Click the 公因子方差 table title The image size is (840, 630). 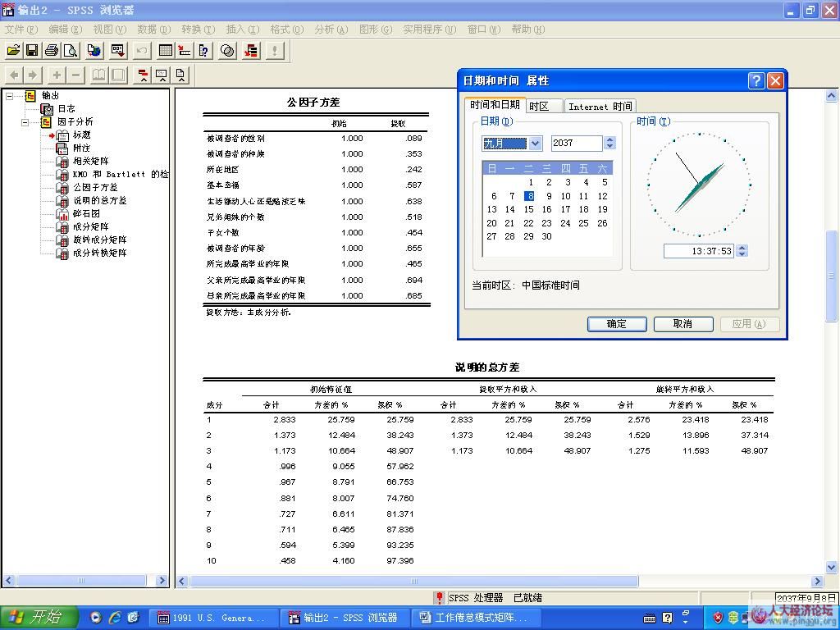pyautogui.click(x=313, y=103)
